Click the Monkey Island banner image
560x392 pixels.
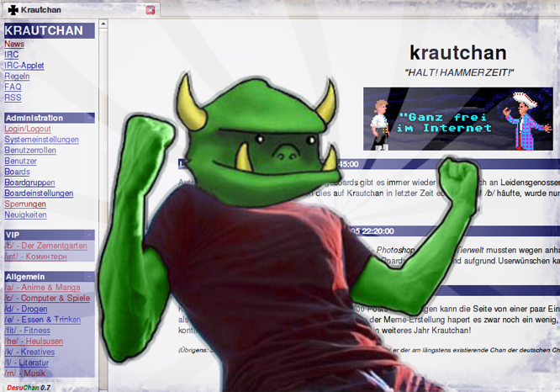[x=458, y=119]
